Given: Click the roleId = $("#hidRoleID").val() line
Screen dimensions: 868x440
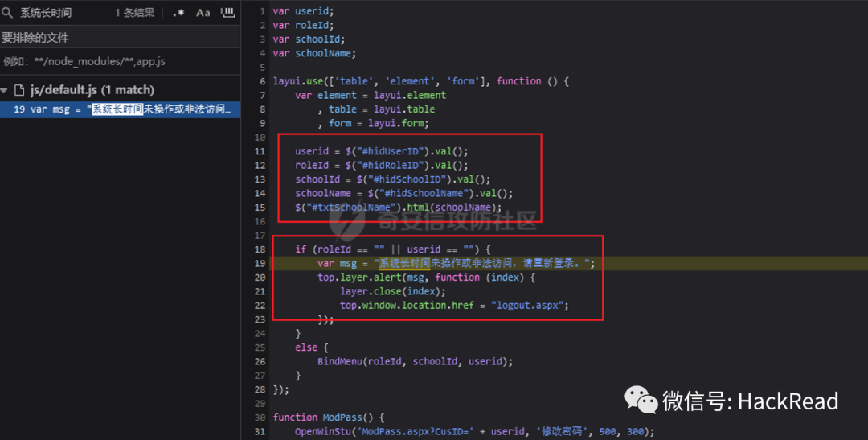Looking at the screenshot, I should pyautogui.click(x=382, y=165).
